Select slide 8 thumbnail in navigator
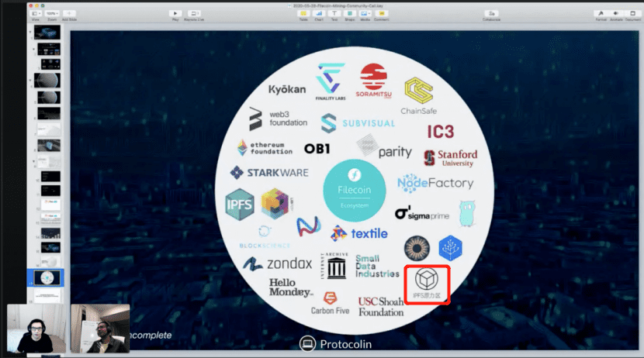Image resolution: width=644 pixels, height=358 pixels. pos(49,145)
